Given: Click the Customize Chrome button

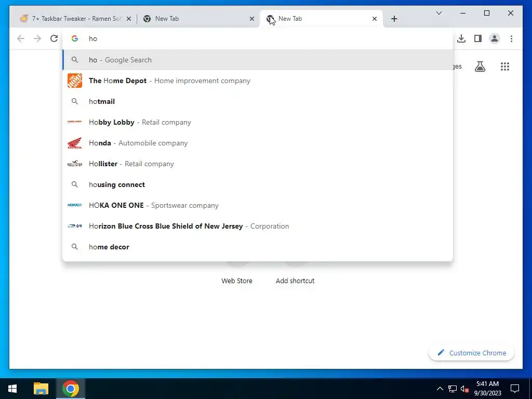Looking at the screenshot, I should click(x=472, y=353).
